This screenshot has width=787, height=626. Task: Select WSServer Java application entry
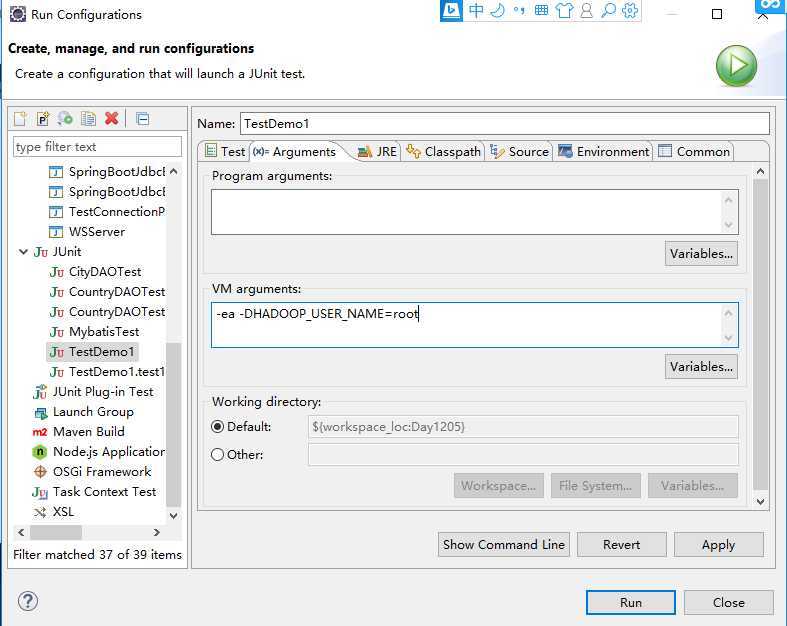(x=87, y=232)
